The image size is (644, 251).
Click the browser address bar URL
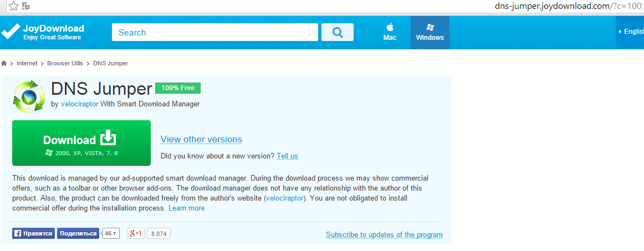point(569,6)
